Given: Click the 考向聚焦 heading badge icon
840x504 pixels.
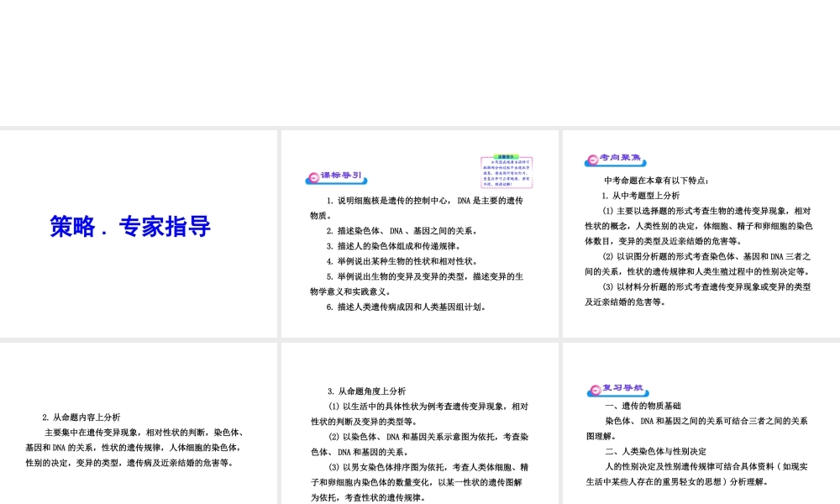Looking at the screenshot, I should [616, 160].
